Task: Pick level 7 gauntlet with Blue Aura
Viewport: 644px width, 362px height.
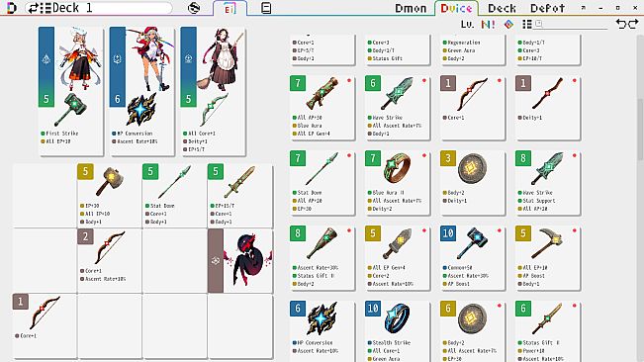Action: point(322,108)
